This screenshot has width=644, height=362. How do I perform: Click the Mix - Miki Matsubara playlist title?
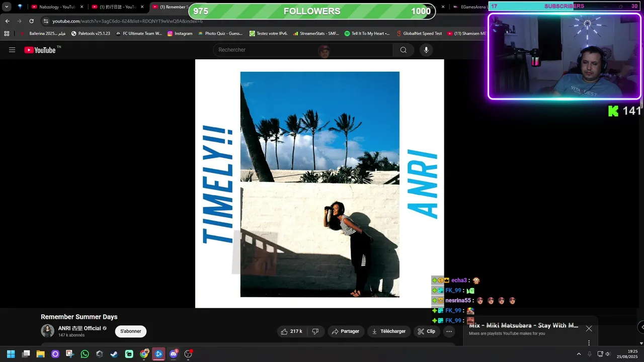pyautogui.click(x=524, y=325)
